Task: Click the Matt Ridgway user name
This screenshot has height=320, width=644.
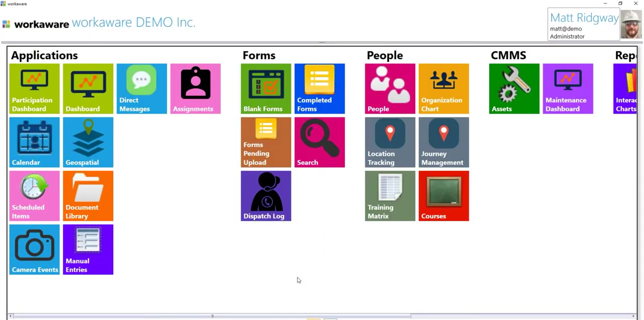Action: pos(584,18)
